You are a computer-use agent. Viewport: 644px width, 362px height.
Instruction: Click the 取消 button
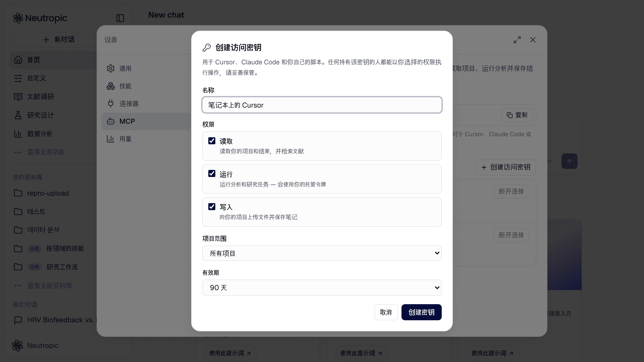(x=386, y=312)
